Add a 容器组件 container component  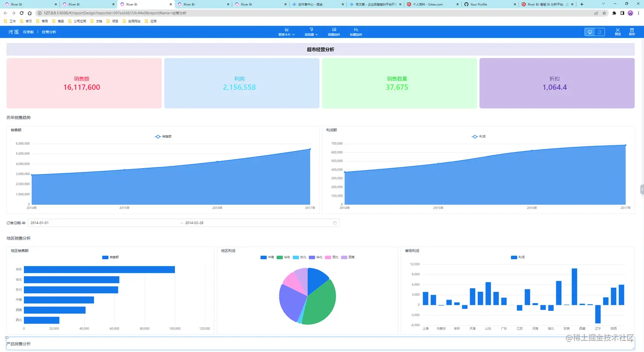pos(334,32)
